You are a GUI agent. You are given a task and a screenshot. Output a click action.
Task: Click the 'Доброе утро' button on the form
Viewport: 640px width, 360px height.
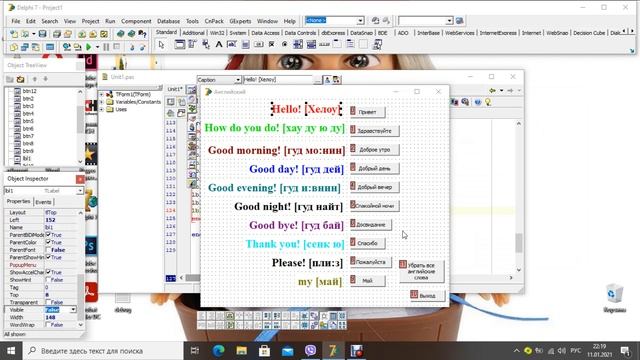point(374,150)
